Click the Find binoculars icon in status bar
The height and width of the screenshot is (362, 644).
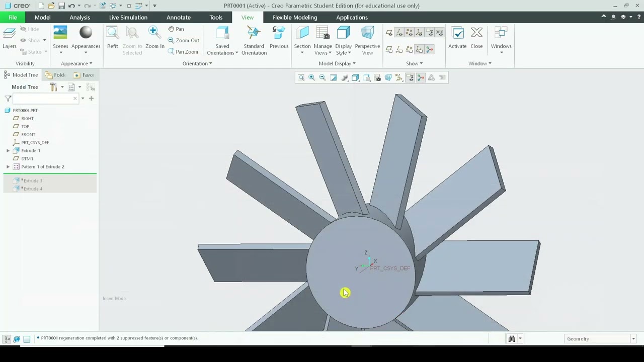pos(512,339)
